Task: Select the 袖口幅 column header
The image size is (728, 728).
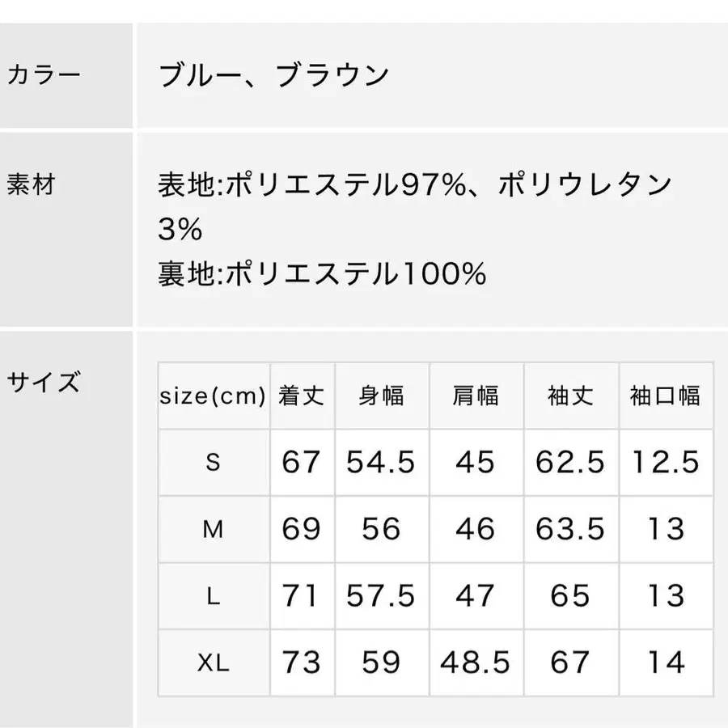Action: tap(665, 396)
